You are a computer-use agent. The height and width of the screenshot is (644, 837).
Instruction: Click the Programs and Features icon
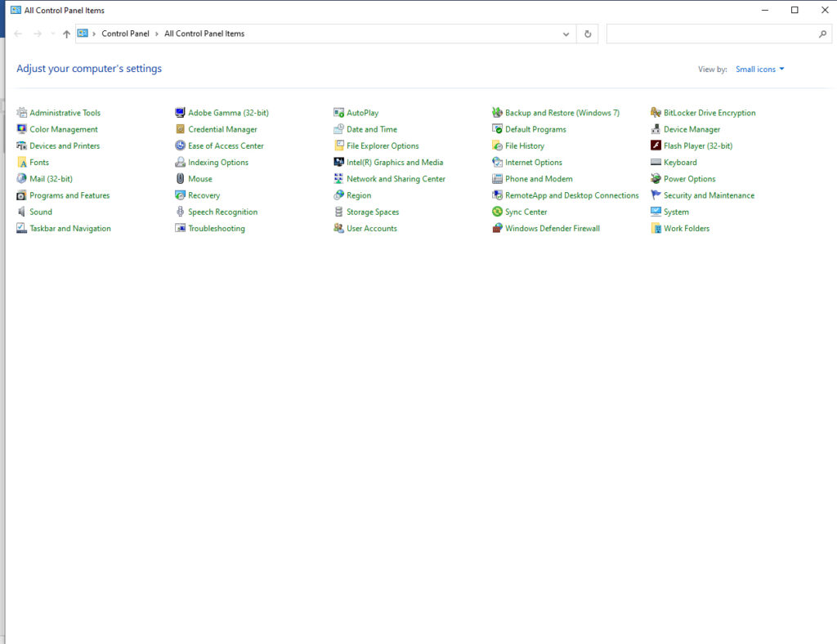tap(21, 195)
